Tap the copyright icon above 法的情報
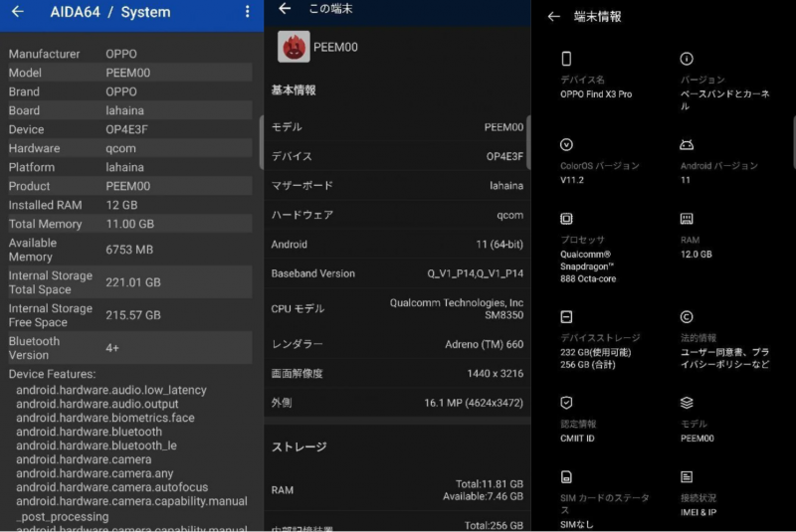Screen dimensions: 796x532 (687, 317)
